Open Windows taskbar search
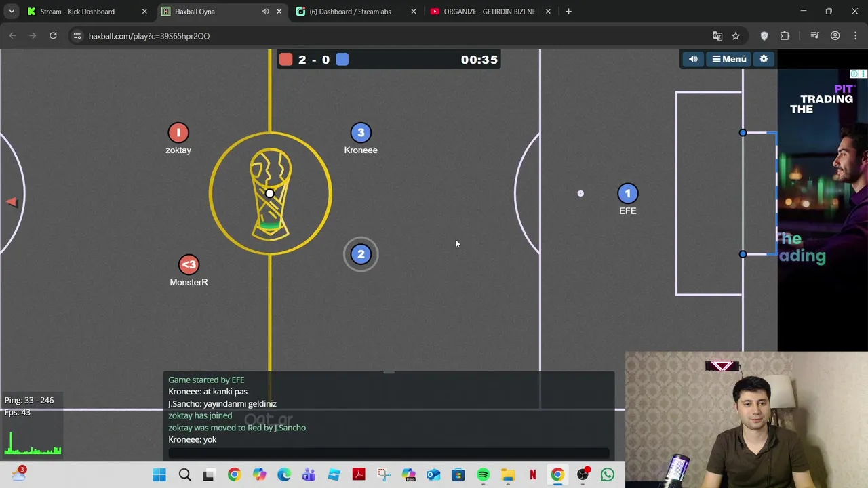Image resolution: width=868 pixels, height=488 pixels. 184,475
